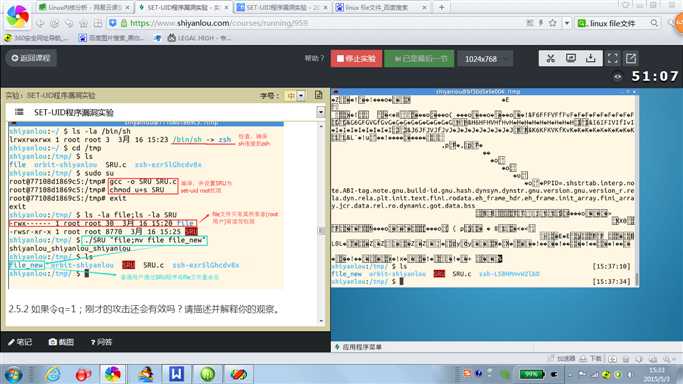Click the document icon in the guide header
The image size is (683, 384).
pyautogui.click(x=318, y=95)
